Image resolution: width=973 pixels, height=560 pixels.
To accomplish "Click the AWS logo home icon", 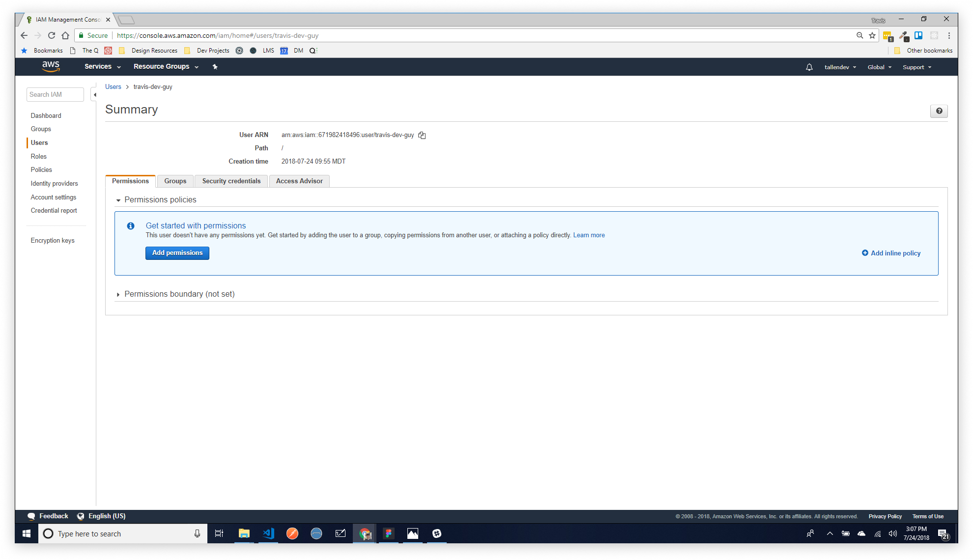I will 51,66.
